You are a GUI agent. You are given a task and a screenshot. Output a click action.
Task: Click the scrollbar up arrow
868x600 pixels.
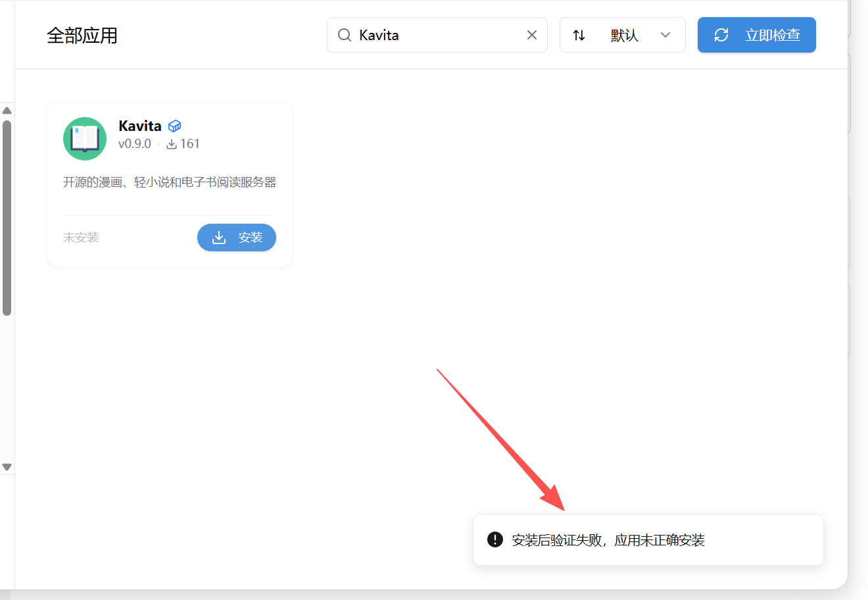[7, 111]
